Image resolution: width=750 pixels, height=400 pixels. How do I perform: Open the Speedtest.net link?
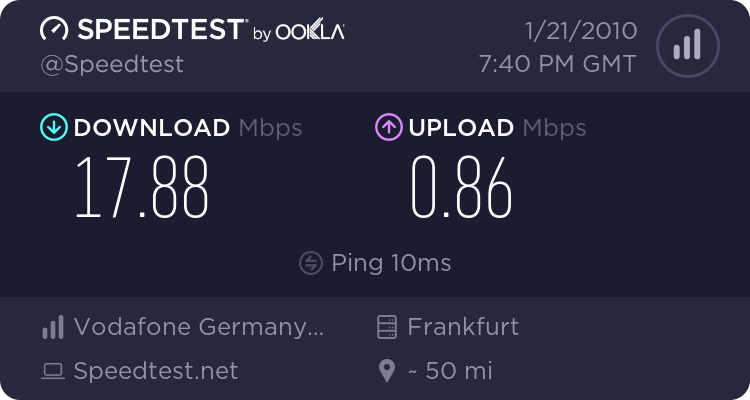156,371
